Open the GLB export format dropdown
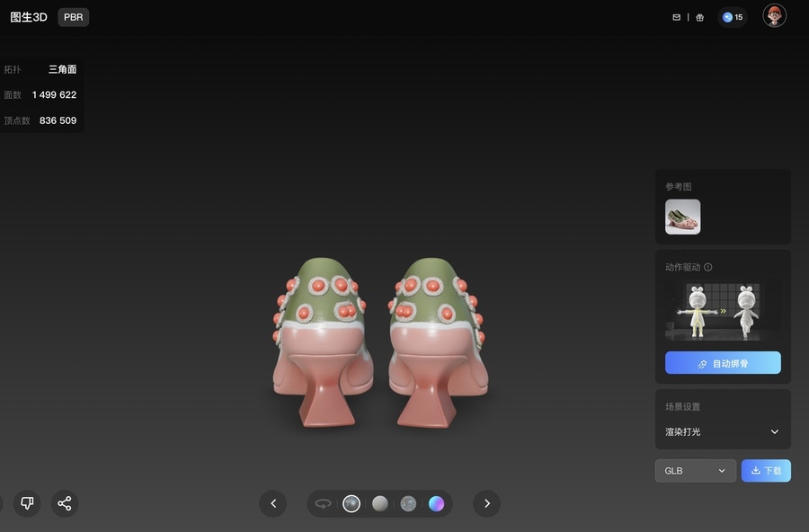 [696, 471]
